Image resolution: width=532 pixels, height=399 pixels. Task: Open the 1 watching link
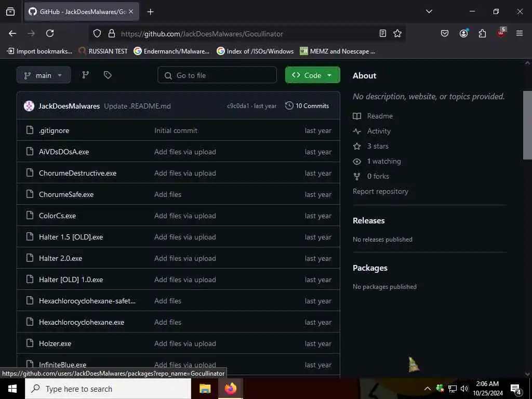pos(377,161)
